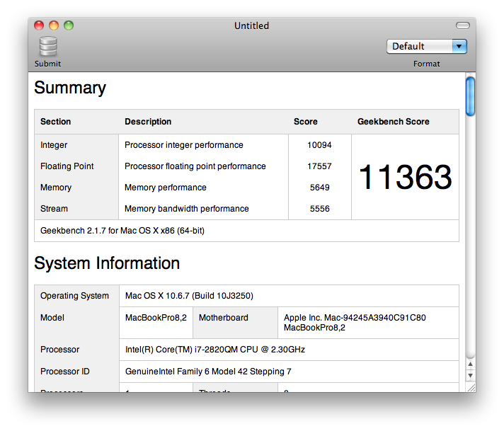Close the Untitled window
Image resolution: width=504 pixels, height=431 pixels.
click(39, 25)
